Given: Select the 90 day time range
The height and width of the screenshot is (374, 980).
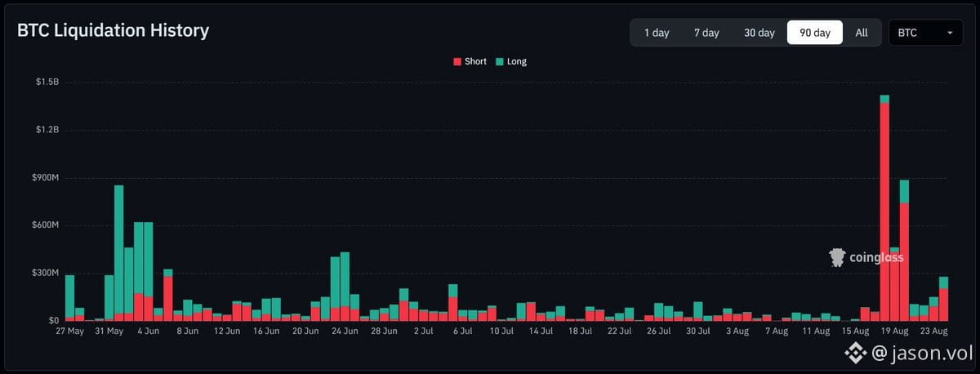Looking at the screenshot, I should coord(815,33).
